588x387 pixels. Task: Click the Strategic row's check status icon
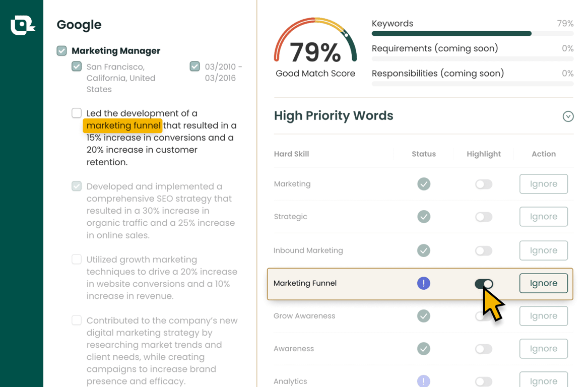tap(424, 216)
